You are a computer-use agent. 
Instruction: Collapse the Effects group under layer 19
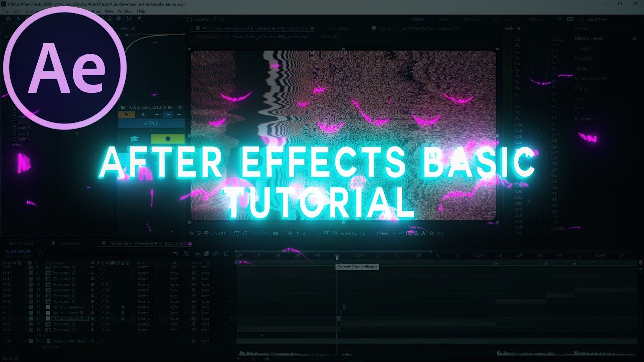coord(32,335)
